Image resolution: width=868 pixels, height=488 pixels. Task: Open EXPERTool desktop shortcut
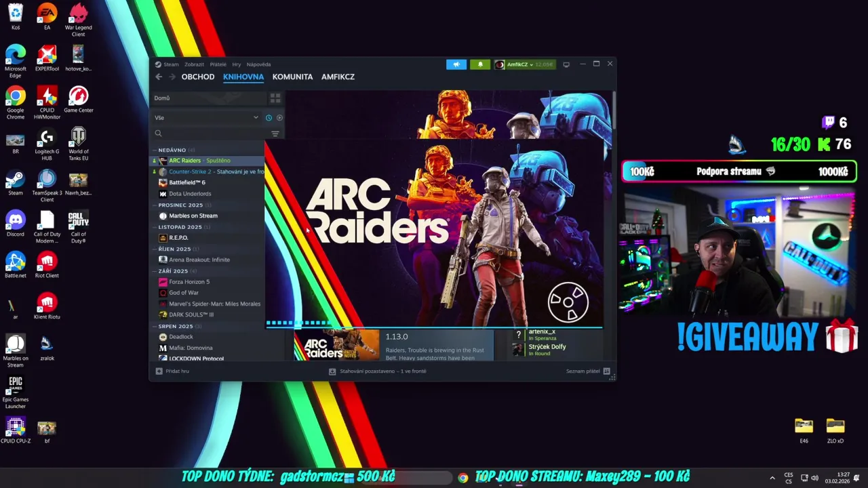(x=47, y=58)
